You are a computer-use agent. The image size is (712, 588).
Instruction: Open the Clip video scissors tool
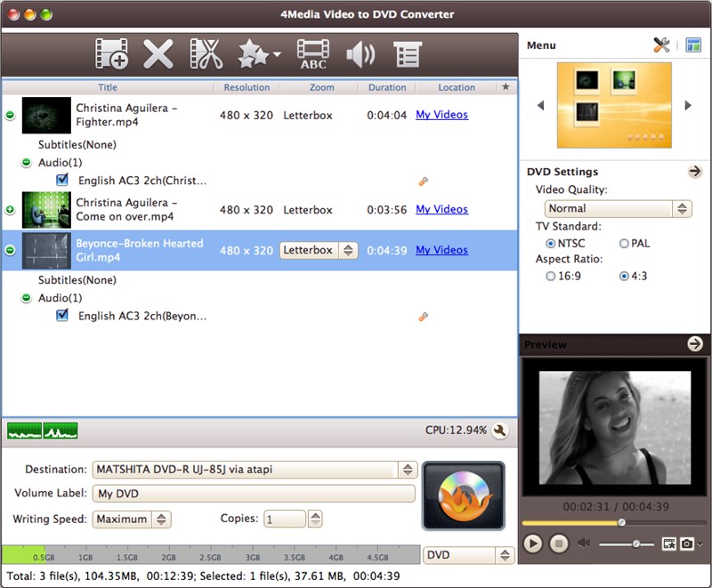click(x=206, y=55)
